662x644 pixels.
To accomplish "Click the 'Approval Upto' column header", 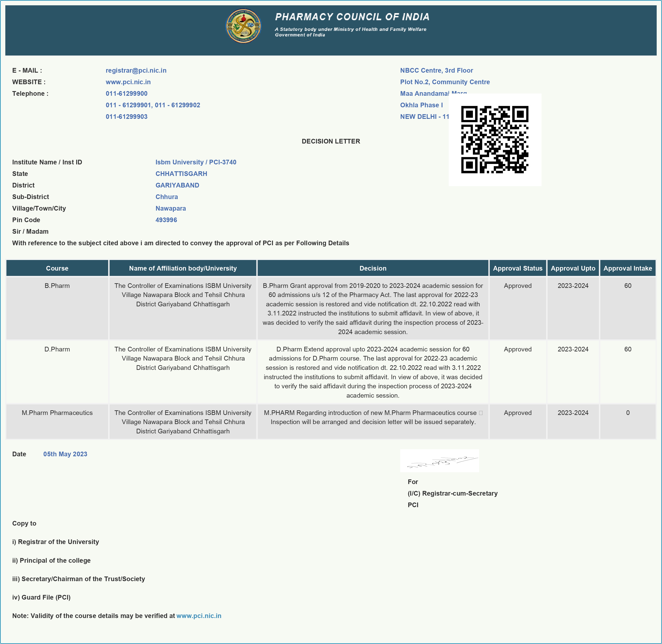I will click(573, 268).
